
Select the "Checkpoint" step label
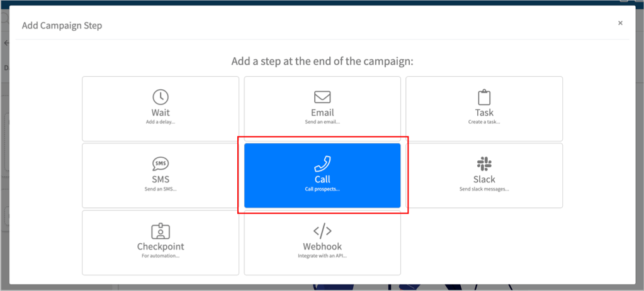(161, 246)
